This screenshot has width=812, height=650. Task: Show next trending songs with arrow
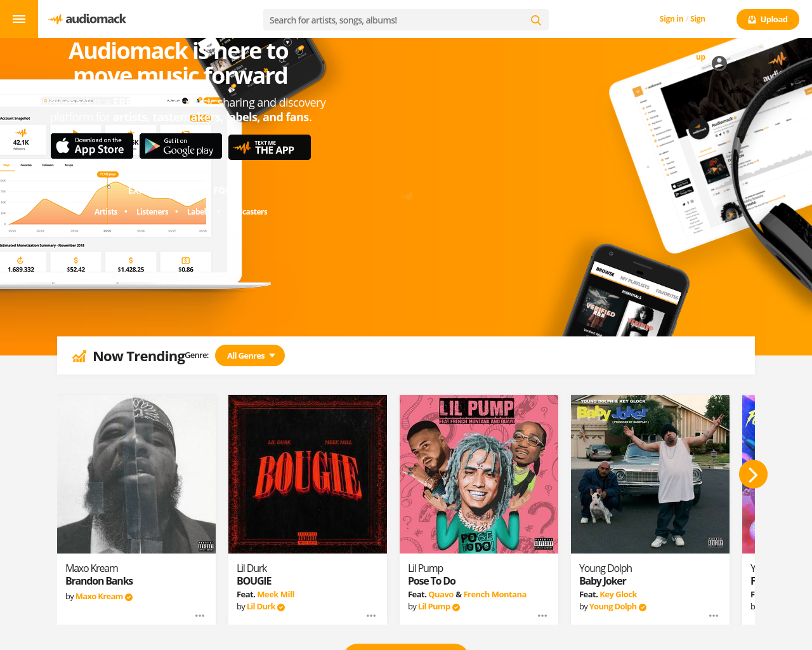coord(753,474)
